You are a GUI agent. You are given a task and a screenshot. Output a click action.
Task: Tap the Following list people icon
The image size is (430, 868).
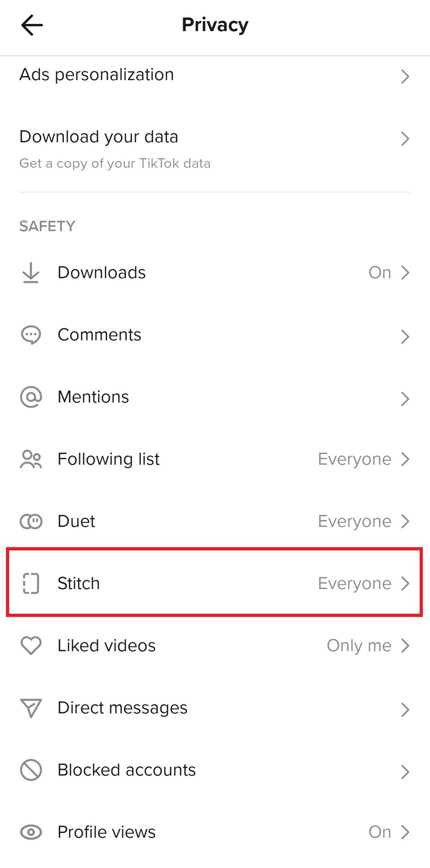[x=31, y=459]
